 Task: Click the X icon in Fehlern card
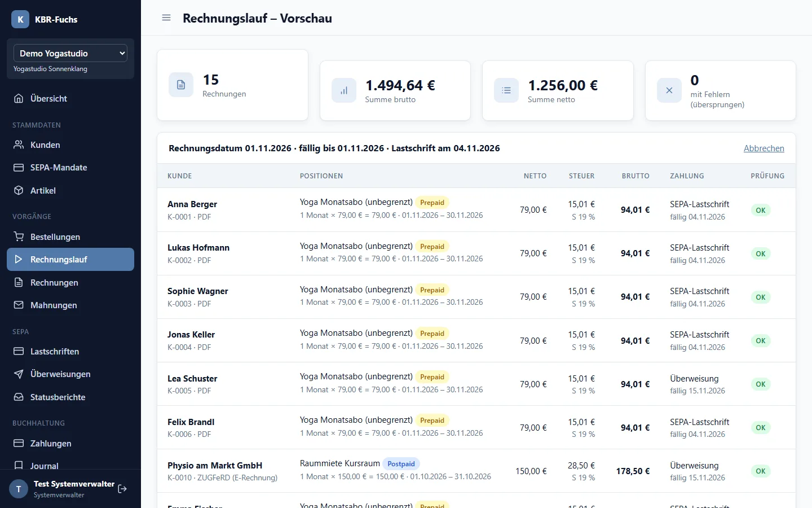[669, 90]
